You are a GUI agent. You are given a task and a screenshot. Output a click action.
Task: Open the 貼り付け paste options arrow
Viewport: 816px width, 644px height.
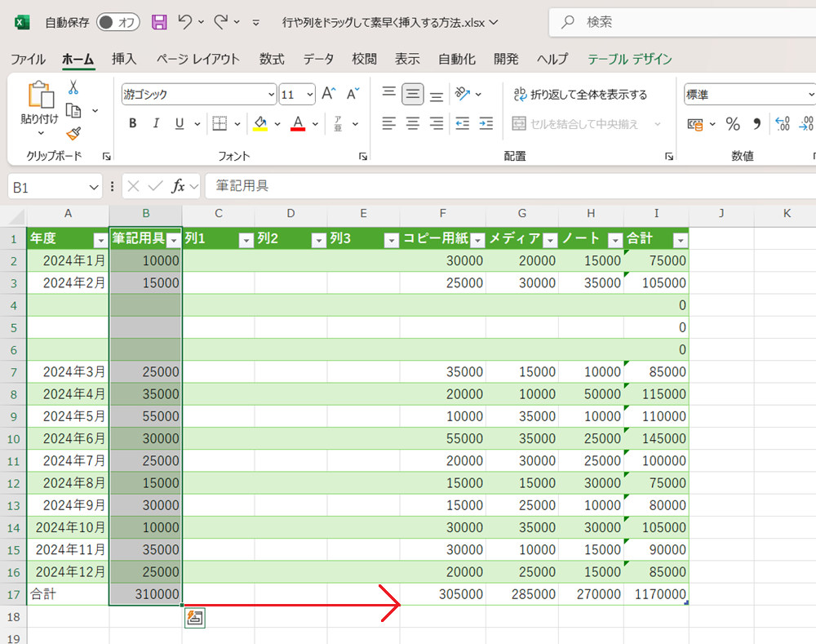[41, 133]
